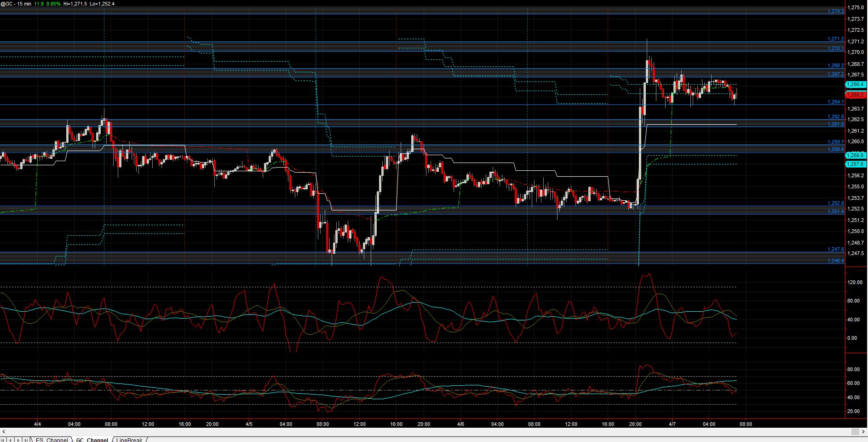Click the 1,275.0 price axis value
Image resolution: width=868 pixels, height=442 pixels.
point(855,7)
